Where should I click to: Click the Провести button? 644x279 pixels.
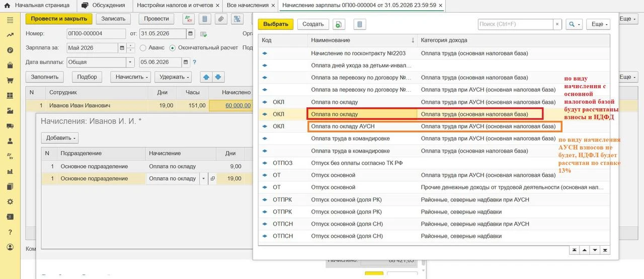tap(156, 19)
